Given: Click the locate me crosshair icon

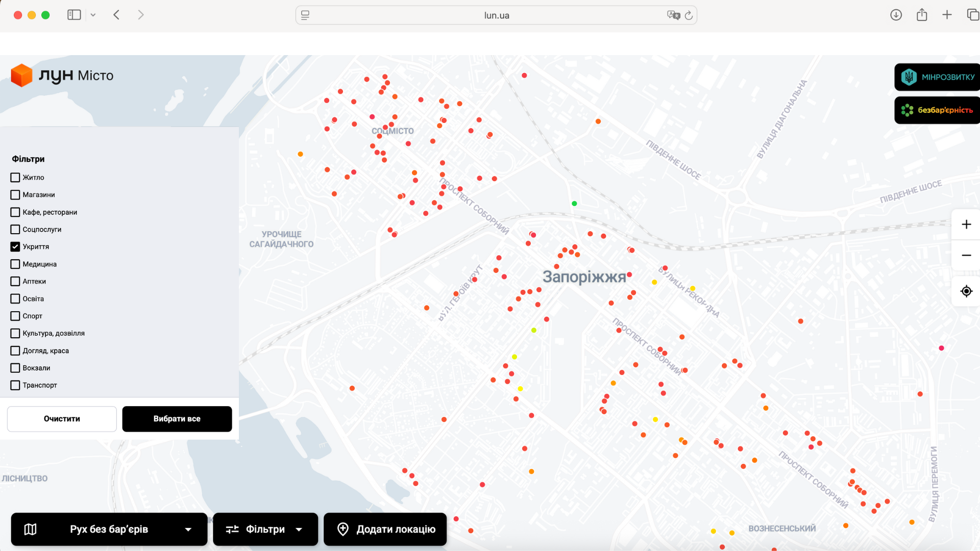Looking at the screenshot, I should point(966,291).
